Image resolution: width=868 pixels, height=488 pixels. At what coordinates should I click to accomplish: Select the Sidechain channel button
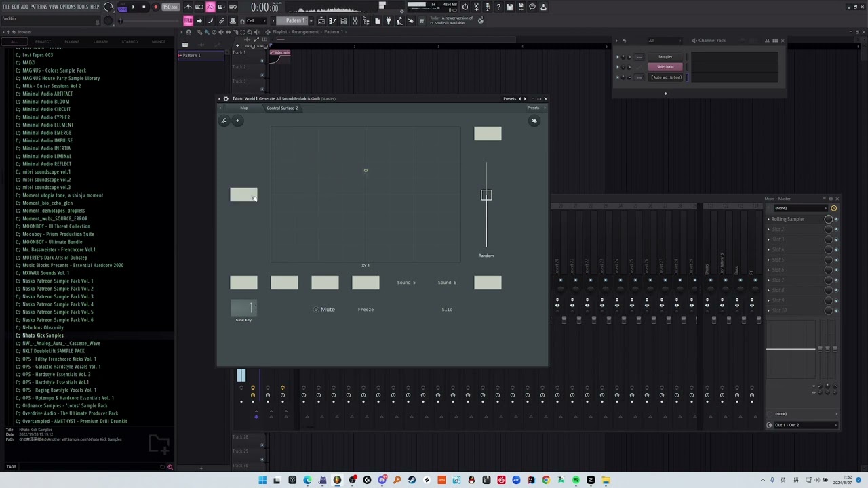665,67
